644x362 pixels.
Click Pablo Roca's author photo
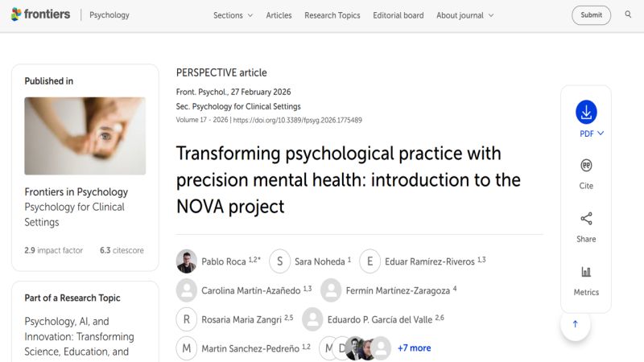coord(187,261)
